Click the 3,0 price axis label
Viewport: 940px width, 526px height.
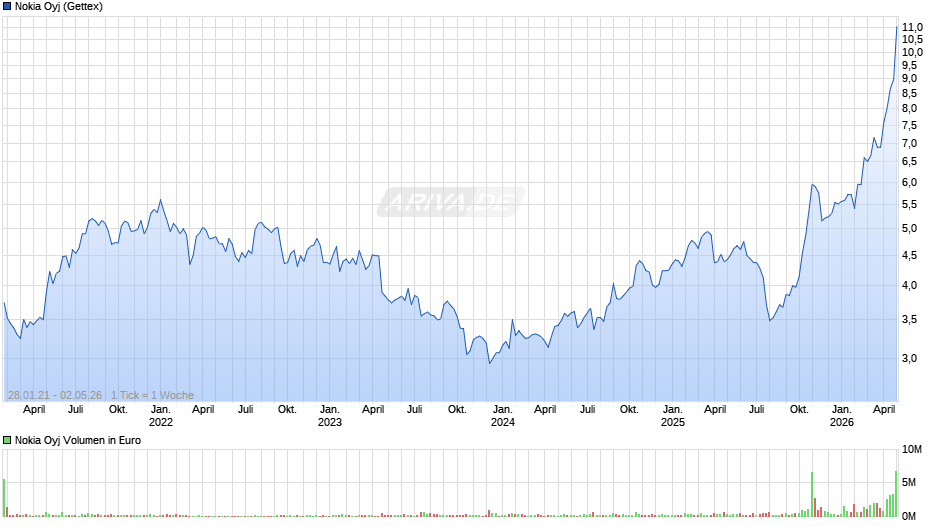(x=909, y=359)
